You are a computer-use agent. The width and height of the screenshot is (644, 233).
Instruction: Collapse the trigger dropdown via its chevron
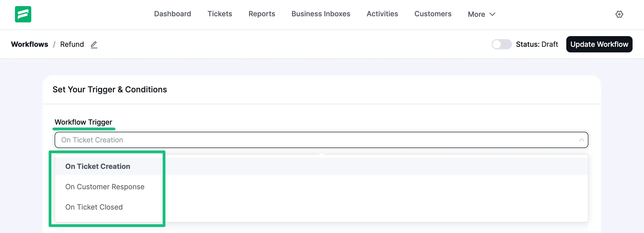pyautogui.click(x=582, y=140)
